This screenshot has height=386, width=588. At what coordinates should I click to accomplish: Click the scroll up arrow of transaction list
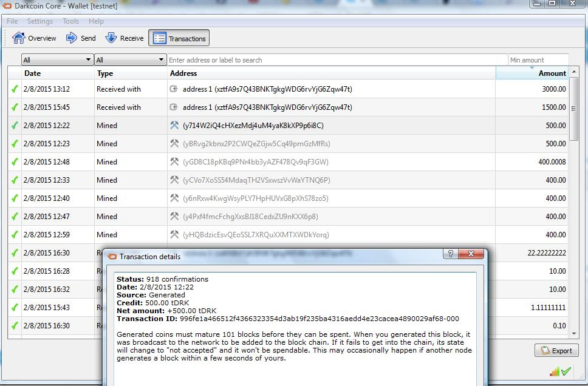(574, 72)
